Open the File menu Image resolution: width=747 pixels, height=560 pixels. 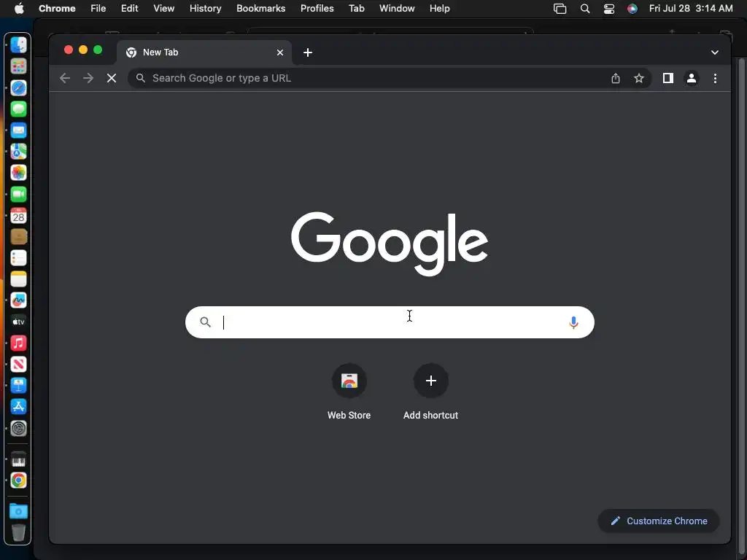click(x=98, y=9)
